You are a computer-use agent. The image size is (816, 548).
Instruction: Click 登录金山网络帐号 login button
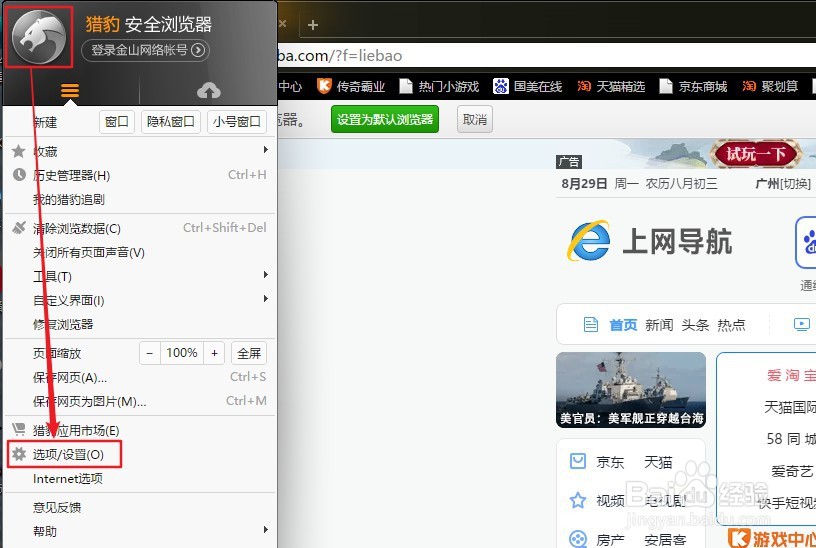click(x=146, y=50)
